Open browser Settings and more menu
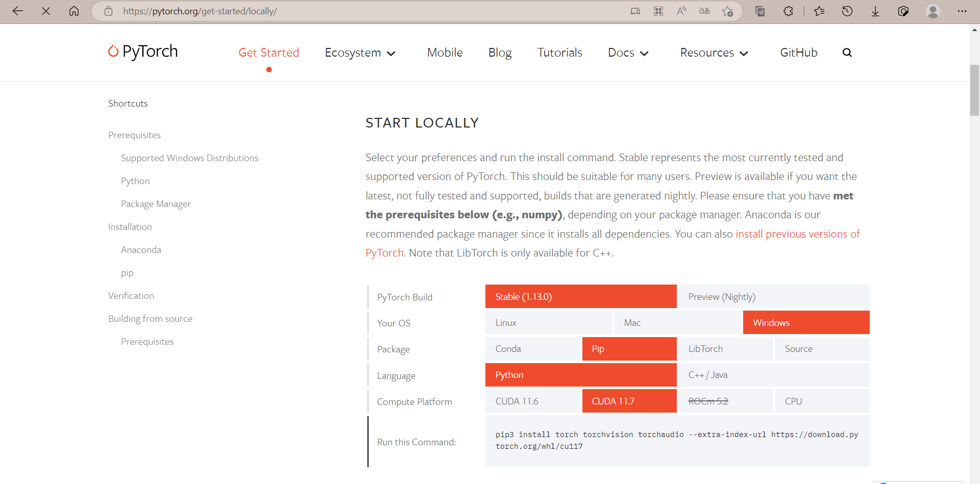 click(x=962, y=11)
